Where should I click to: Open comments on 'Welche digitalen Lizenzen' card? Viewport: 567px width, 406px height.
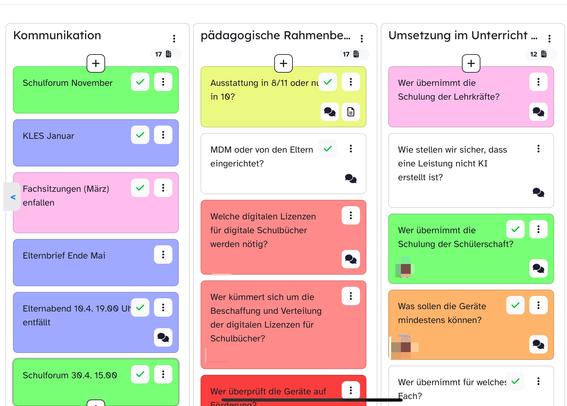pos(351,259)
